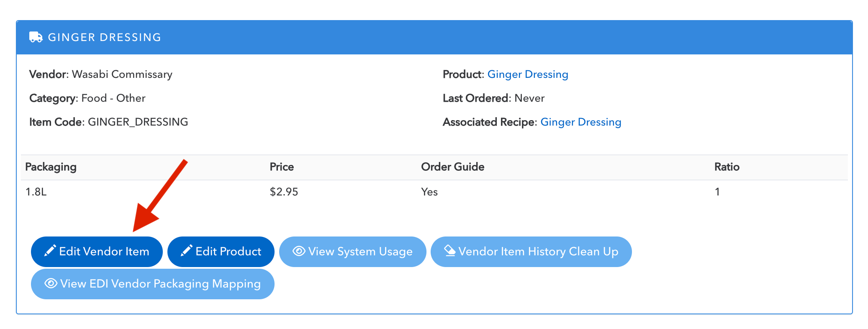Run Vendor Item History Clean Up
This screenshot has width=868, height=329.
click(531, 252)
